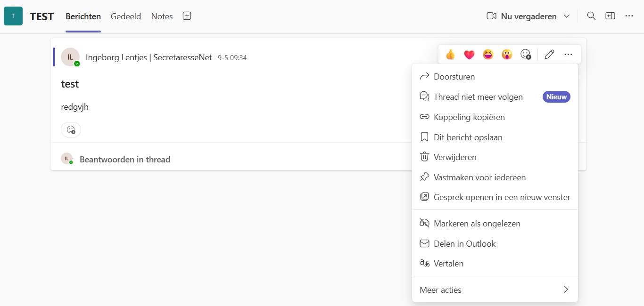Click Ingeborg Lentjes avatar in message header
The width and height of the screenshot is (644, 306).
(x=70, y=57)
